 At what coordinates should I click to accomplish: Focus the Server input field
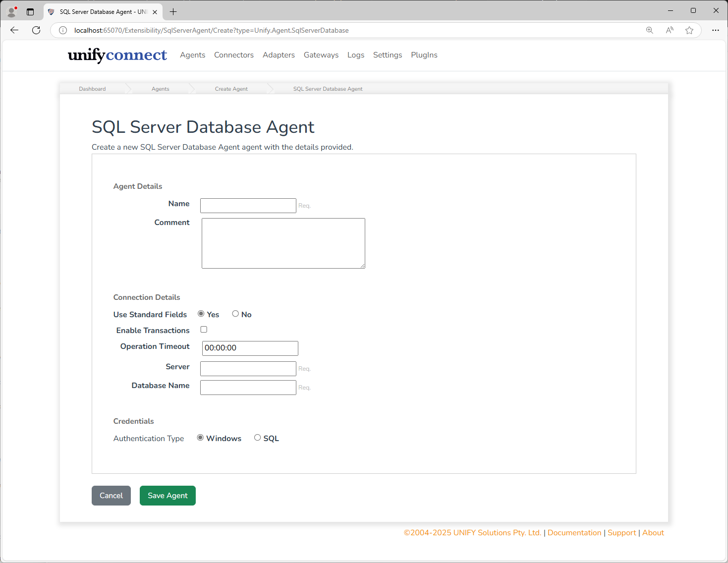248,369
